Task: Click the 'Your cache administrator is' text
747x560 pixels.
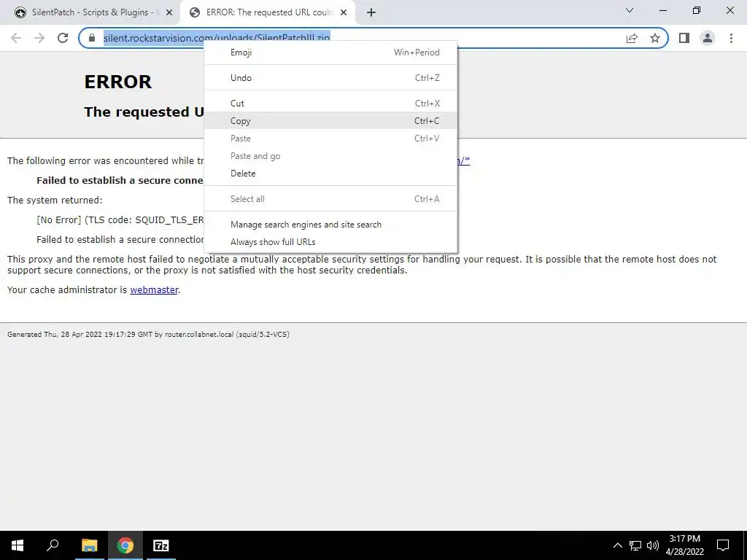Action: coord(67,289)
